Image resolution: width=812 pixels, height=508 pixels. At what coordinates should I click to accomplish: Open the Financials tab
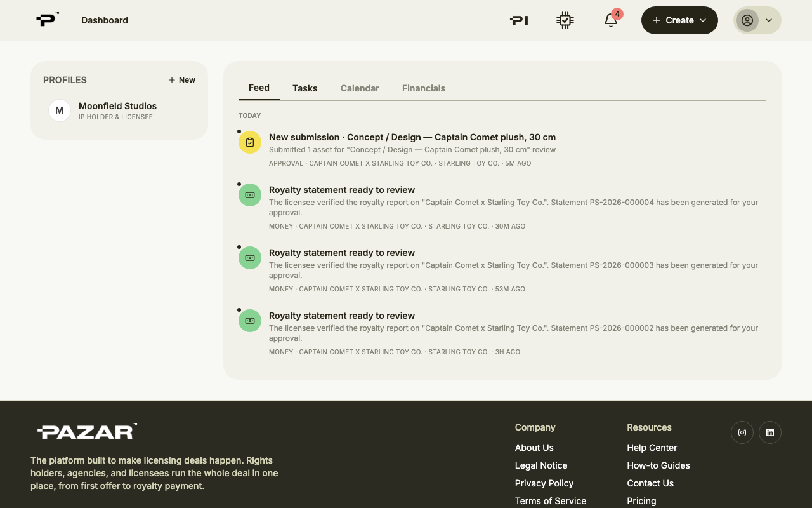pos(424,88)
